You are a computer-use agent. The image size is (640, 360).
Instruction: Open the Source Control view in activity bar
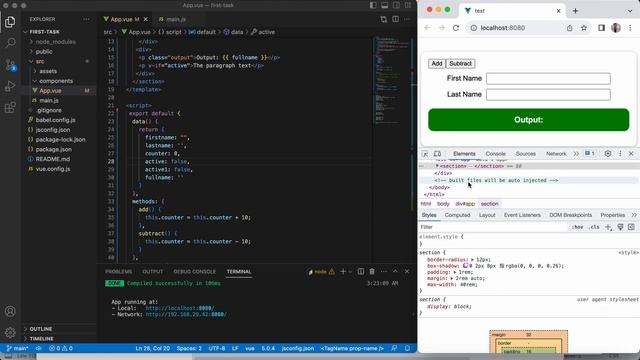tap(10, 64)
